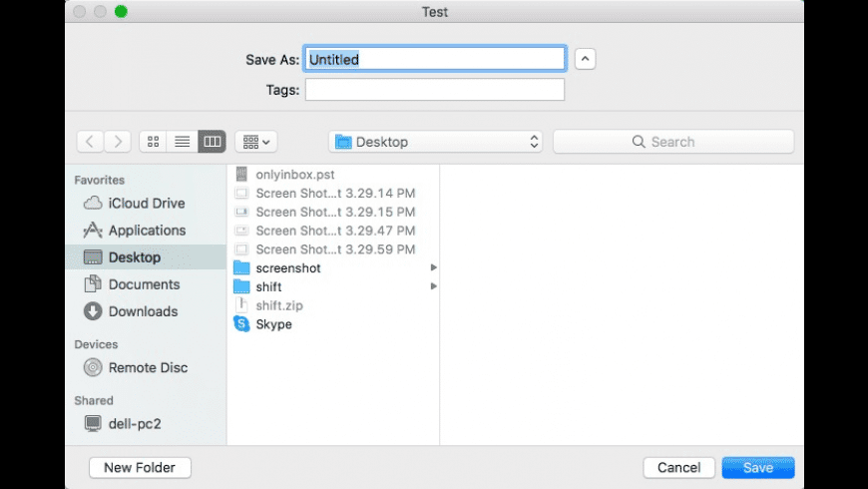
Task: Open Downloads in the sidebar
Action: pos(143,311)
